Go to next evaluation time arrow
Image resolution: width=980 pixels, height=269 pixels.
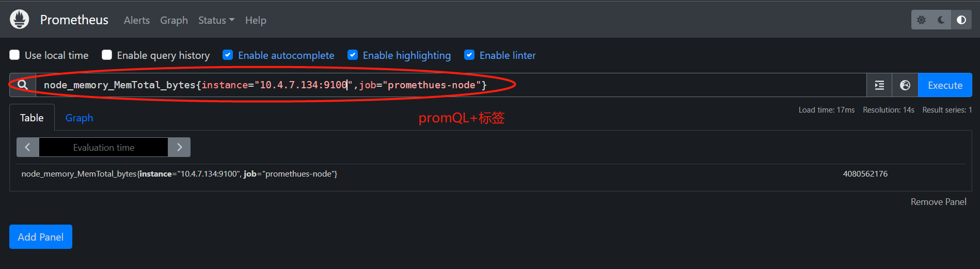[179, 147]
